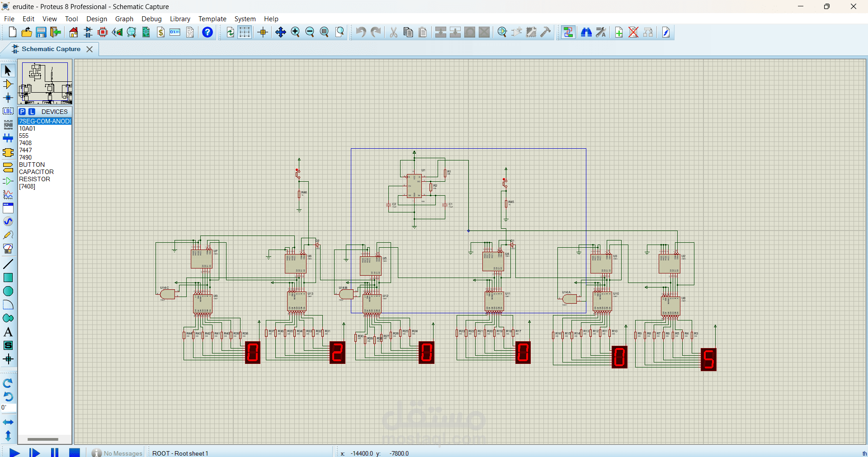Image resolution: width=868 pixels, height=457 pixels.
Task: Remove the current sheet with red X
Action: click(x=633, y=32)
